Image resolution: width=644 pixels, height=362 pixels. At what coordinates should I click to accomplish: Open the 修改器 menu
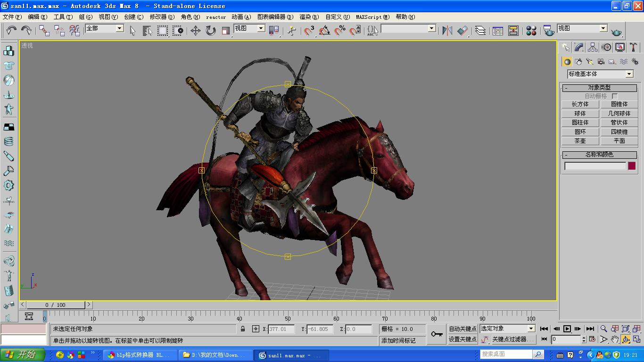tap(162, 16)
